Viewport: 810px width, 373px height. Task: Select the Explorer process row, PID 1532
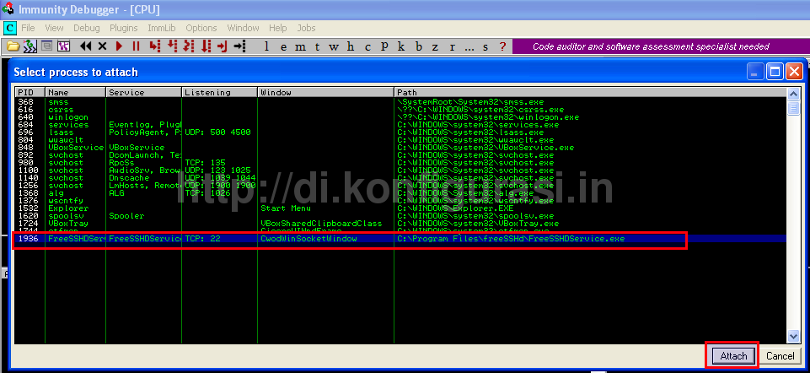[x=400, y=208]
